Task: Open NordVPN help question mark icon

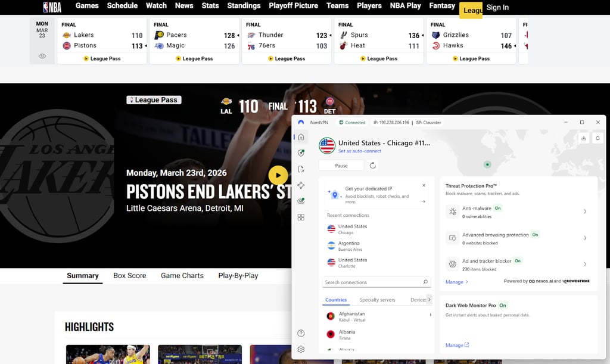Action: (x=301, y=333)
